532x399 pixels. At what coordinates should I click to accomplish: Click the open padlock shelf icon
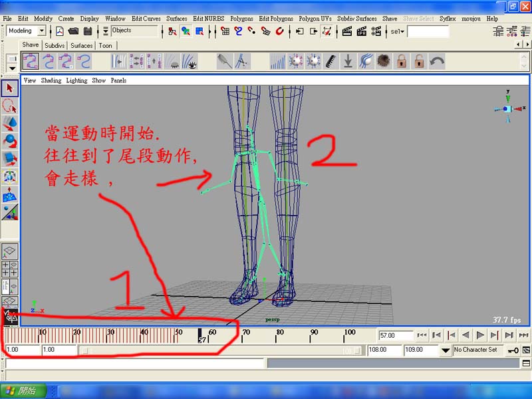(x=419, y=61)
